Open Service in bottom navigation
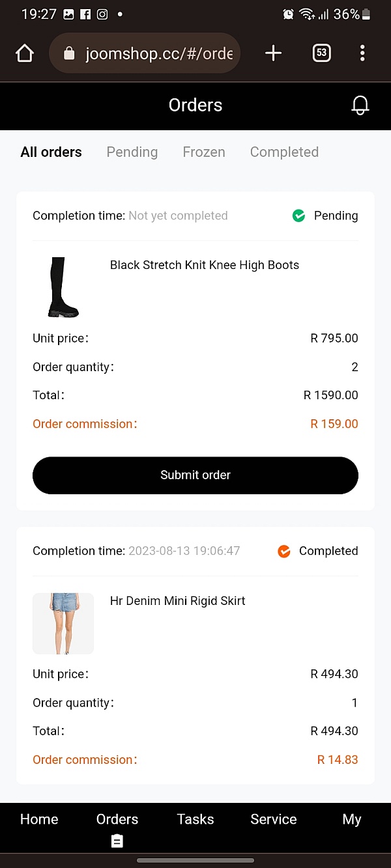This screenshot has height=868, width=391. coord(274,819)
